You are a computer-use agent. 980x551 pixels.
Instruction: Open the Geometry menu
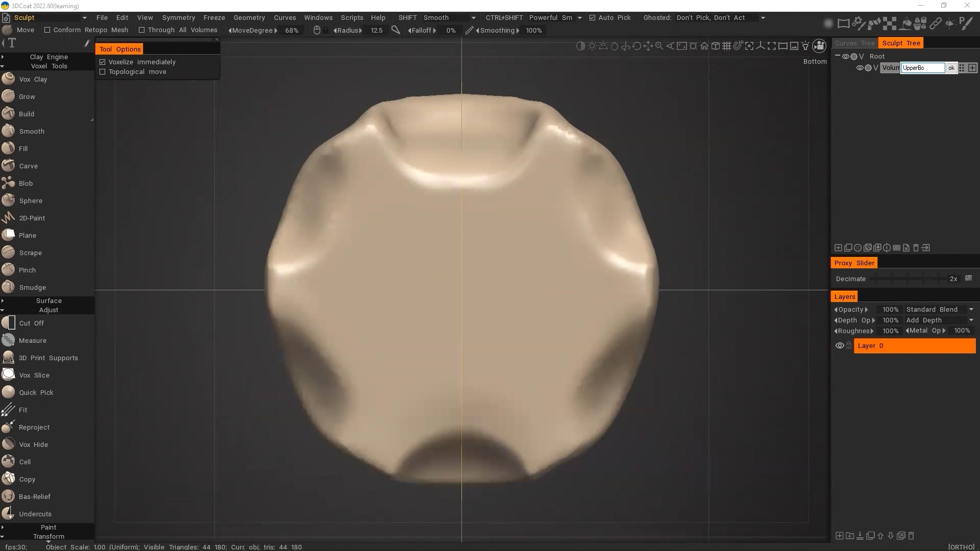click(x=249, y=17)
